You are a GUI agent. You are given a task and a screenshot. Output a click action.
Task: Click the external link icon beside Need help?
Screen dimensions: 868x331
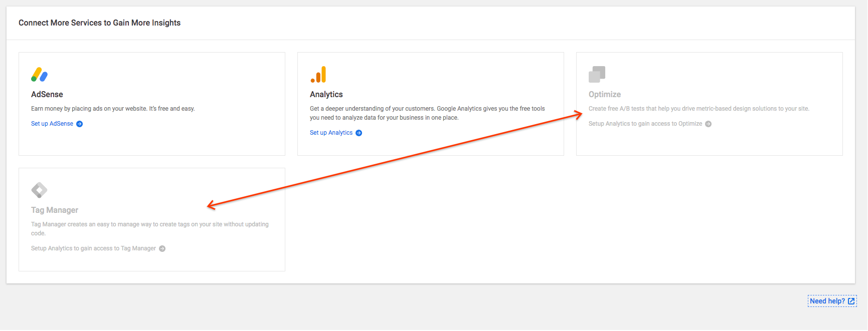[x=851, y=301]
